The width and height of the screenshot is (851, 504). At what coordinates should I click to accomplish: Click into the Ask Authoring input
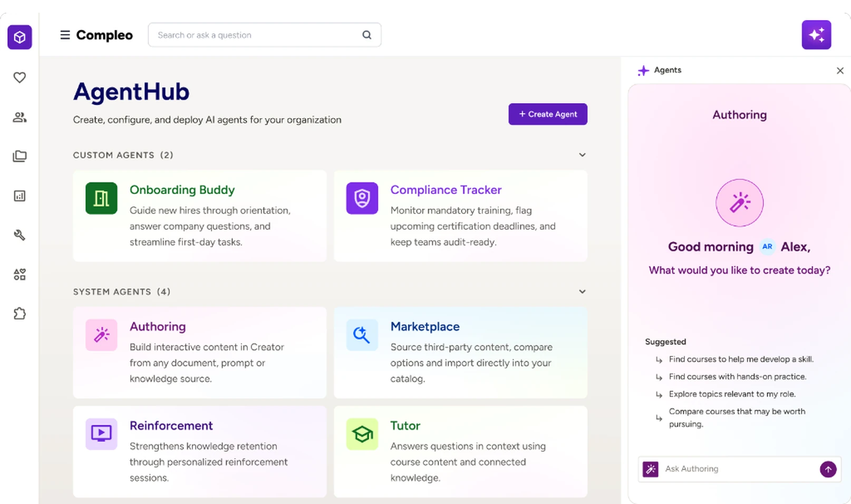pyautogui.click(x=739, y=469)
